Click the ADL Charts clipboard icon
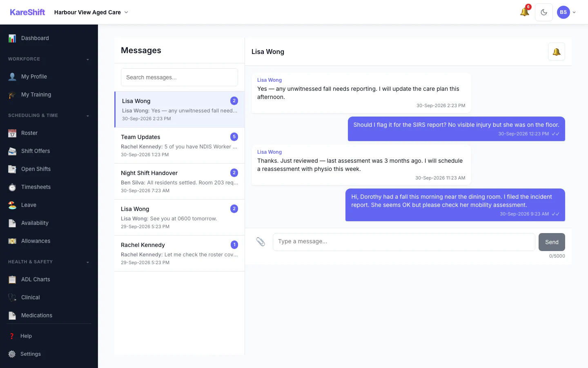588x368 pixels. pyautogui.click(x=12, y=280)
